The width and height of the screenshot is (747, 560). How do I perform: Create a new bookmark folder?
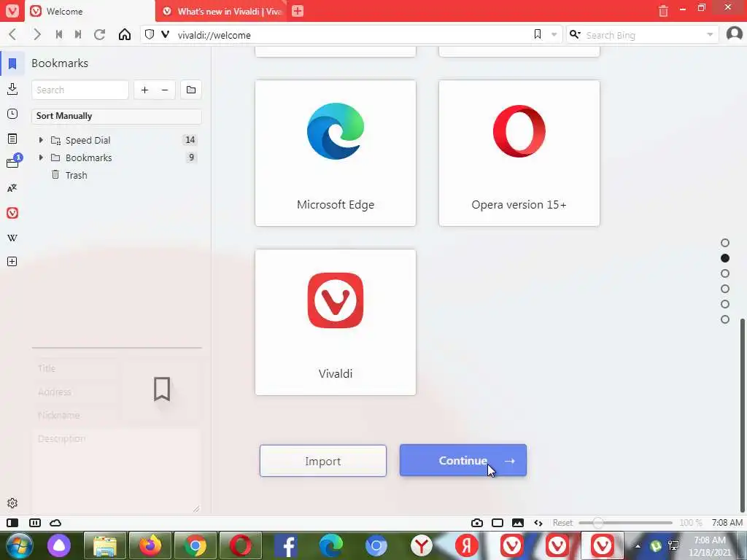click(191, 90)
